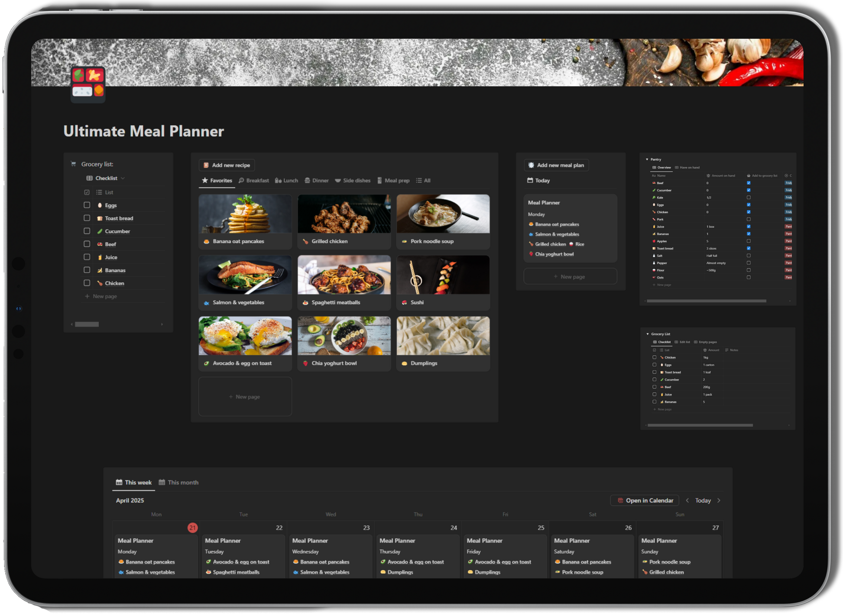Switch to This month calendar tab

point(178,482)
